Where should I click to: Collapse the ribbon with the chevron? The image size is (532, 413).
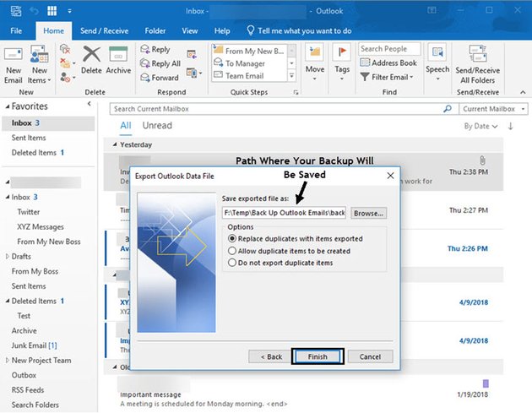click(x=523, y=92)
